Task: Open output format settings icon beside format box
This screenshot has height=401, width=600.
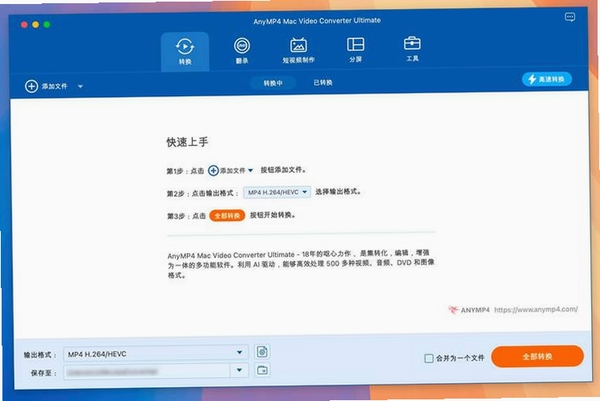Action: point(262,351)
